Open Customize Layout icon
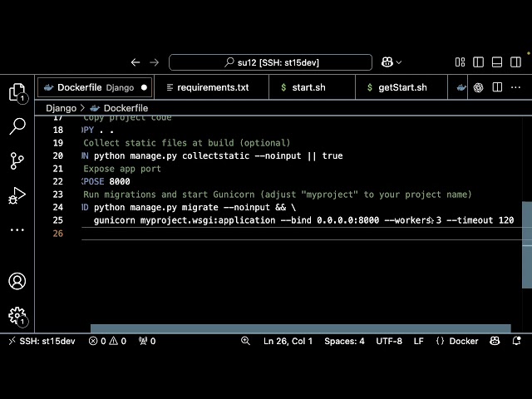 click(460, 62)
